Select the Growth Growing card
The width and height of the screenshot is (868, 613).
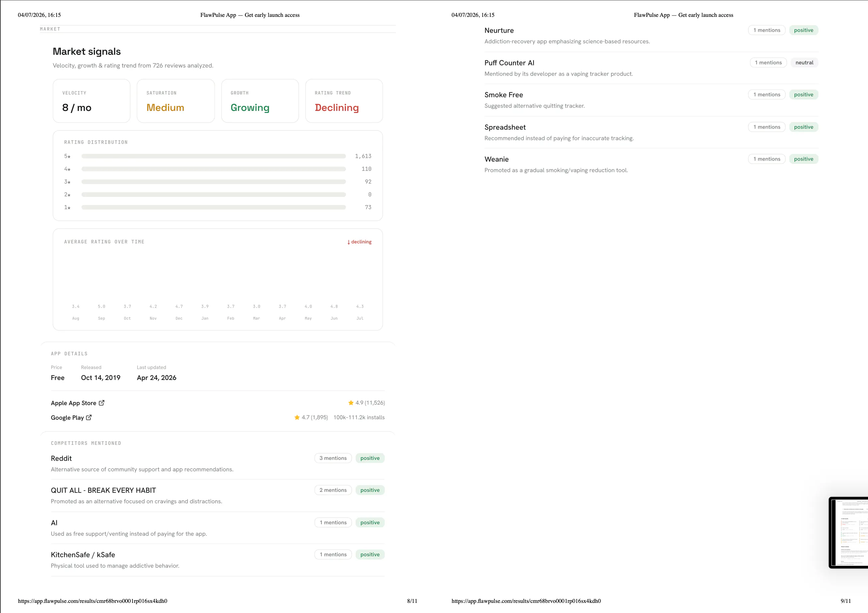pos(260,101)
